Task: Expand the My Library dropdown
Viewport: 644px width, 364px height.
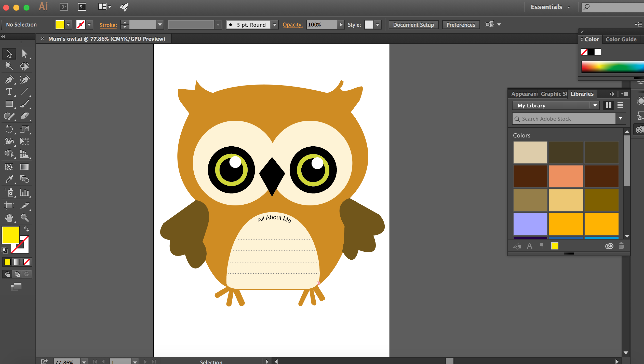Action: coord(595,105)
